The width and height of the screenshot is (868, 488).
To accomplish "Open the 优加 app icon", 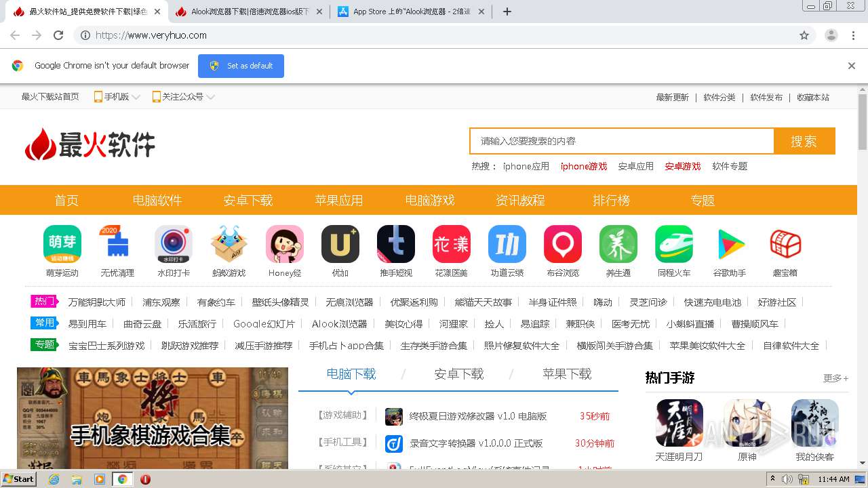I will (340, 244).
